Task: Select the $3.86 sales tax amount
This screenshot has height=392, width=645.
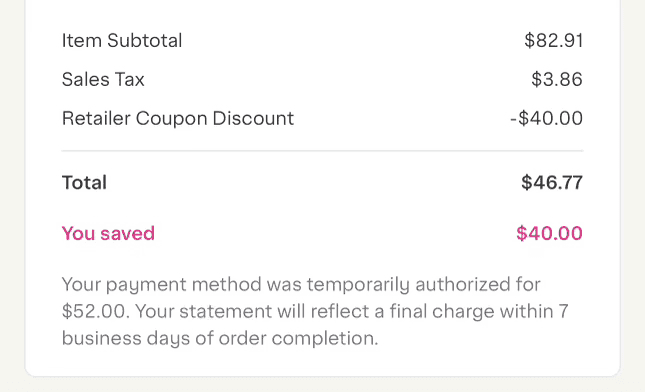Action: (557, 79)
